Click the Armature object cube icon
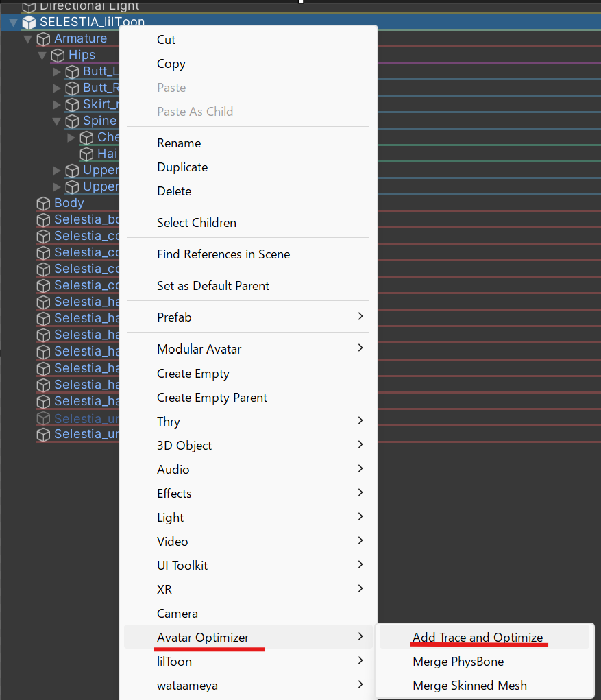Image resolution: width=601 pixels, height=700 pixels. click(x=43, y=39)
